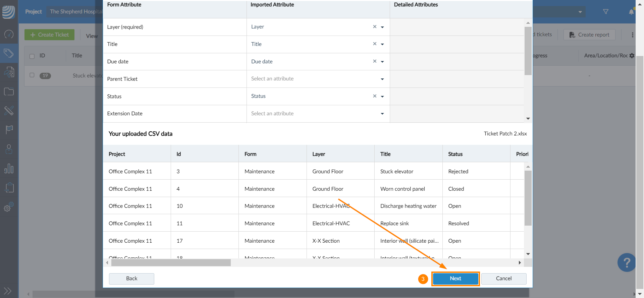644x298 pixels.
Task: Open the blue help question mark button
Action: pyautogui.click(x=626, y=262)
